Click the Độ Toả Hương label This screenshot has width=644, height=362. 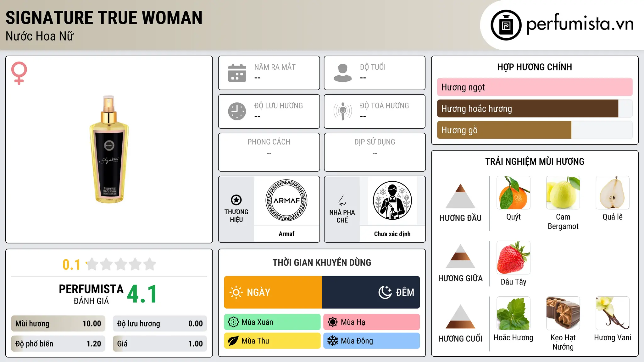click(384, 106)
